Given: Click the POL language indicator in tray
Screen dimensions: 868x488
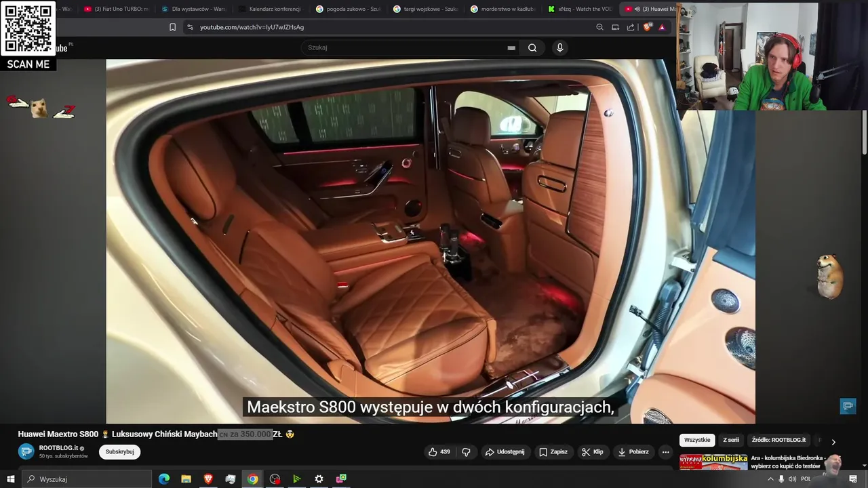Looking at the screenshot, I should click(806, 479).
